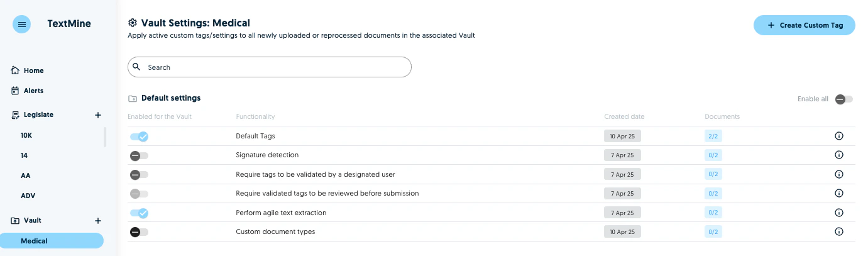Open info icon for Default Tags row

(x=838, y=136)
